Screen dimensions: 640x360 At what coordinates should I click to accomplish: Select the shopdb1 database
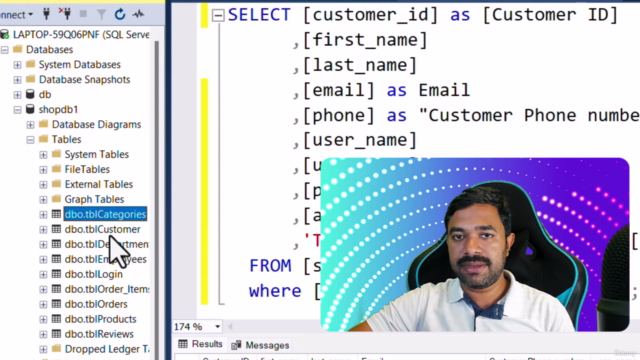tap(58, 109)
